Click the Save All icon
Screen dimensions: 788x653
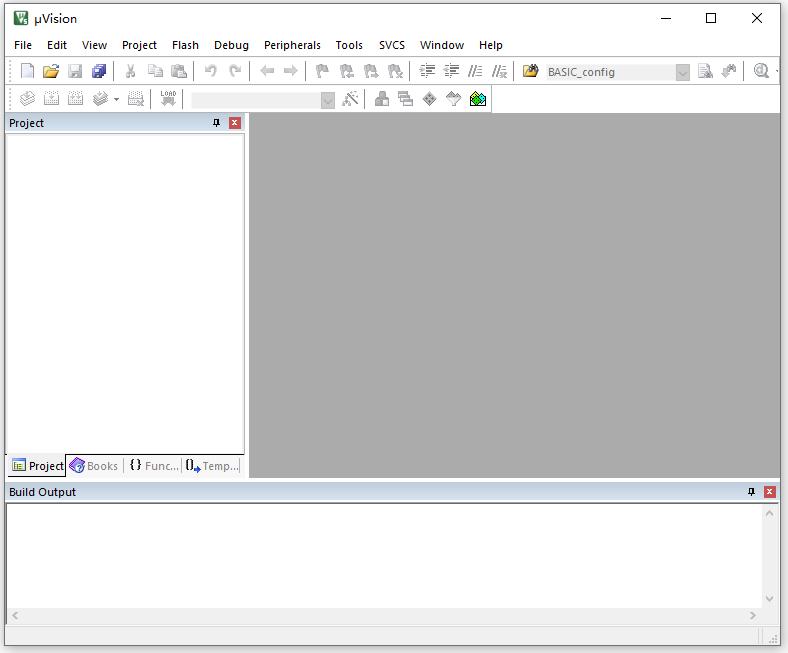[99, 71]
